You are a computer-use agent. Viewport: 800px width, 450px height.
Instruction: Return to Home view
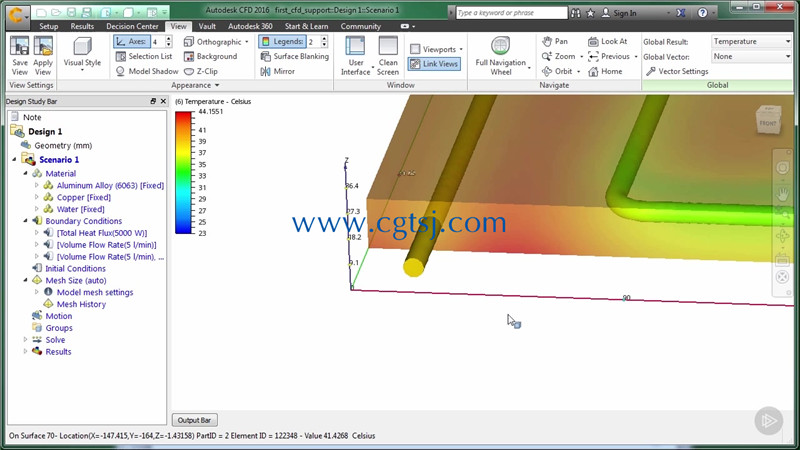pyautogui.click(x=605, y=71)
